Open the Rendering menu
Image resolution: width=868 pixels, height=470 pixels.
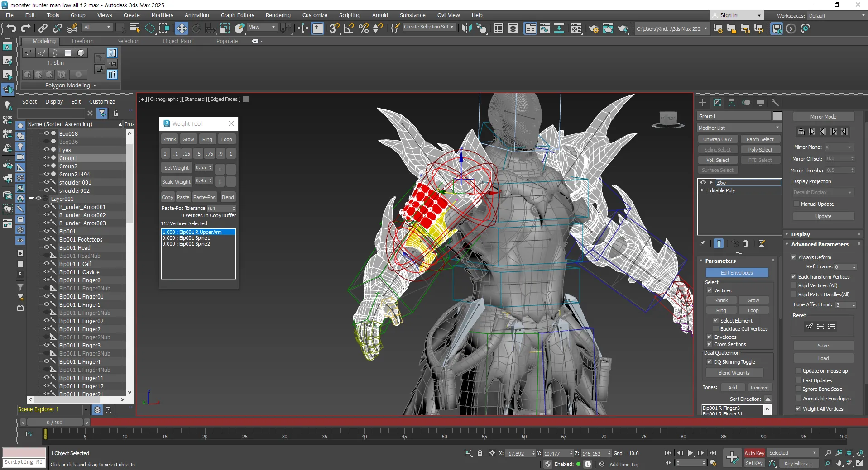click(278, 15)
